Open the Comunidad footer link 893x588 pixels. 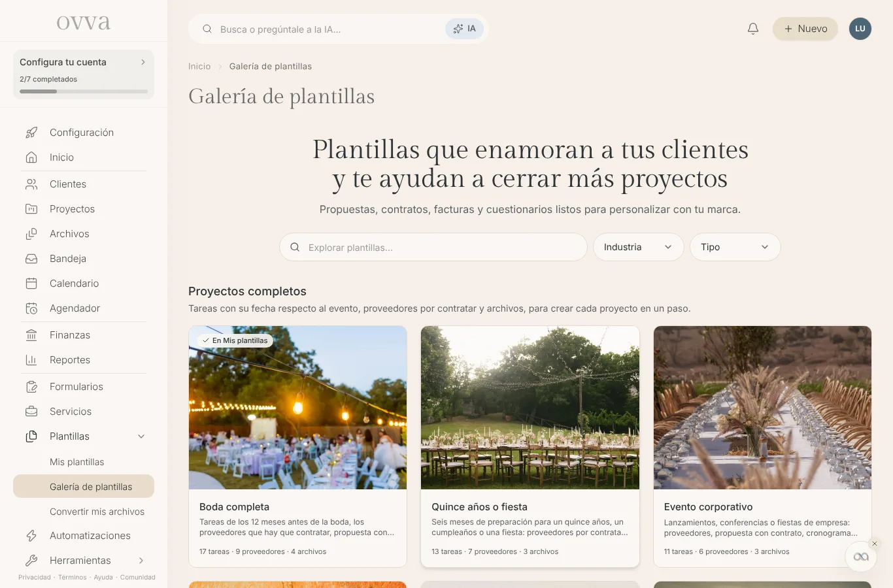[x=138, y=578]
